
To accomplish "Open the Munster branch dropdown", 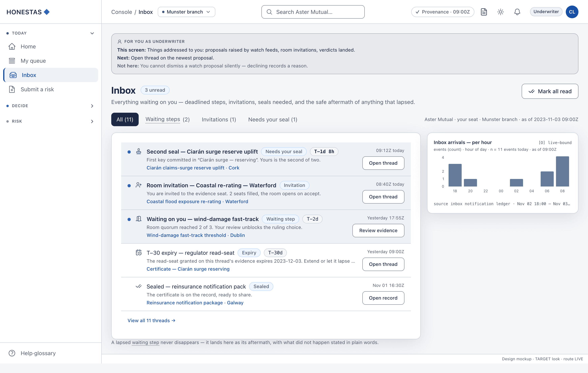I will point(186,12).
